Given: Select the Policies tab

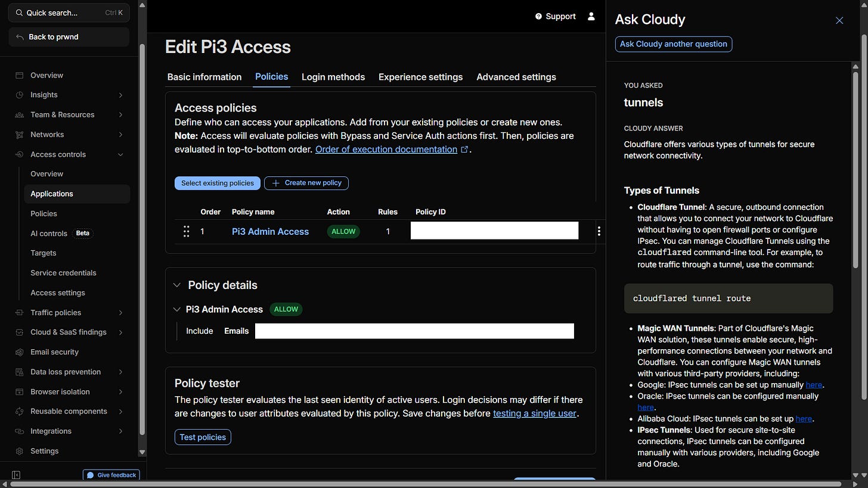Looking at the screenshot, I should point(271,77).
